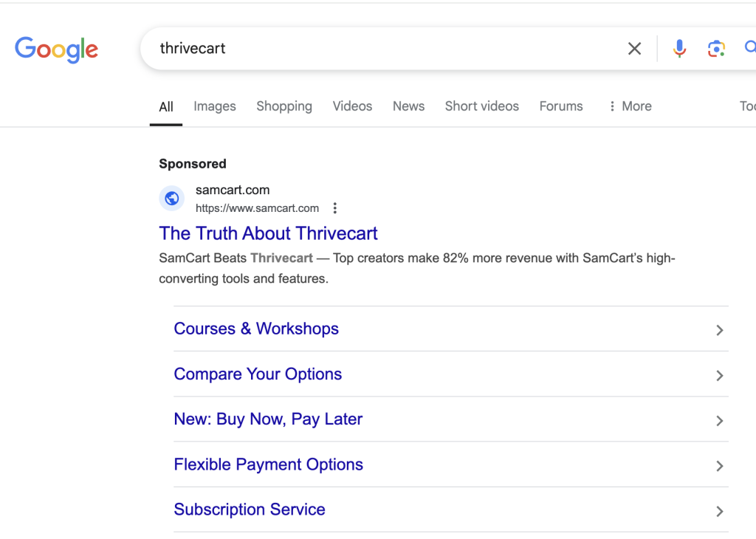Click the https://www.samcart.com URL text
Screen dimensions: 756x539
(257, 208)
